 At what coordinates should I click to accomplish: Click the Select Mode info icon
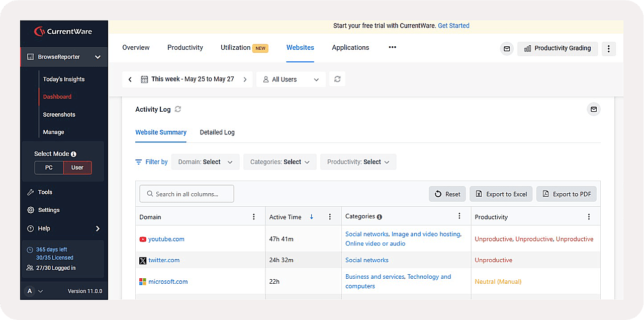pos(74,154)
